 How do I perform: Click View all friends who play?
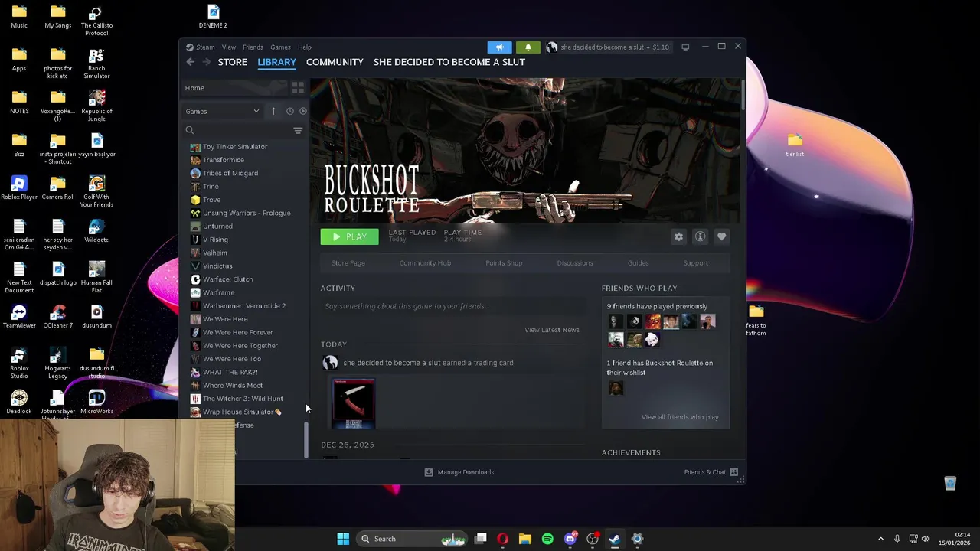click(680, 417)
